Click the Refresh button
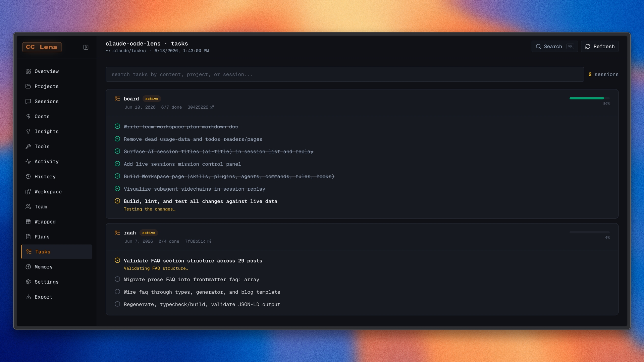The width and height of the screenshot is (644, 362). (x=600, y=47)
